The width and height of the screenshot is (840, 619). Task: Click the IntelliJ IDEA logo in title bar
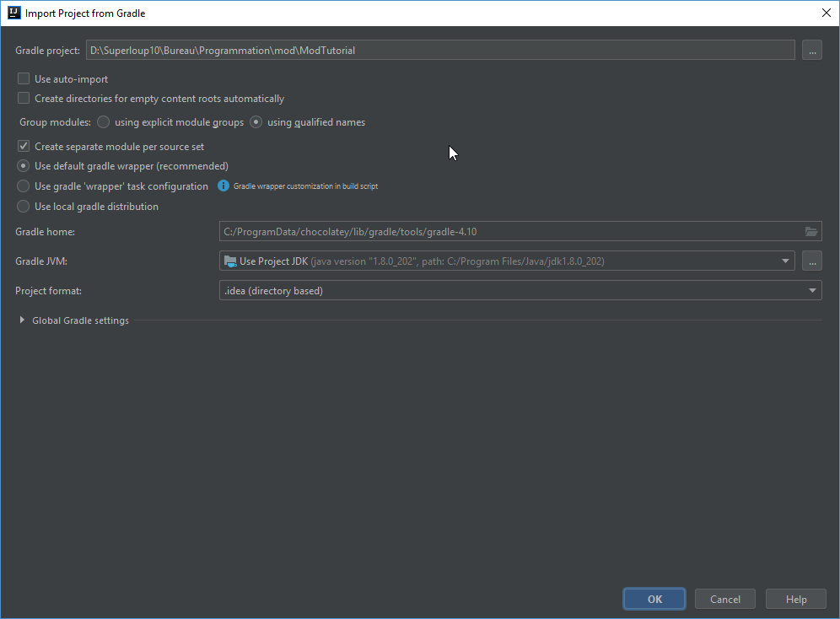coord(13,13)
